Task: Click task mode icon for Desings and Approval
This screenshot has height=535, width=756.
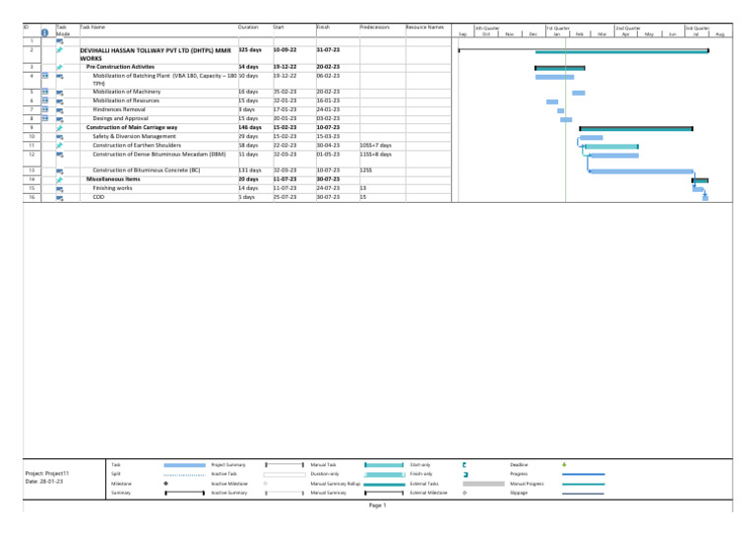Action: [x=60, y=119]
